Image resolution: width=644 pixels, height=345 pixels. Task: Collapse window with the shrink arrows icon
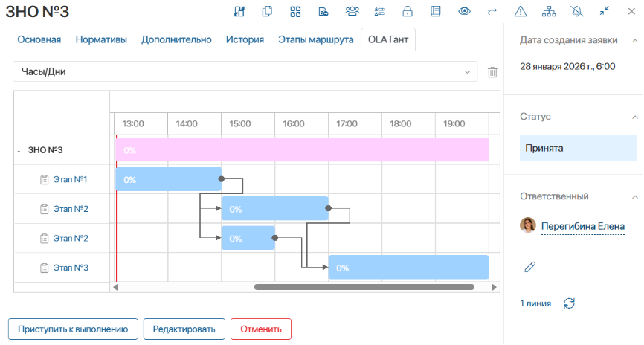pyautogui.click(x=605, y=11)
